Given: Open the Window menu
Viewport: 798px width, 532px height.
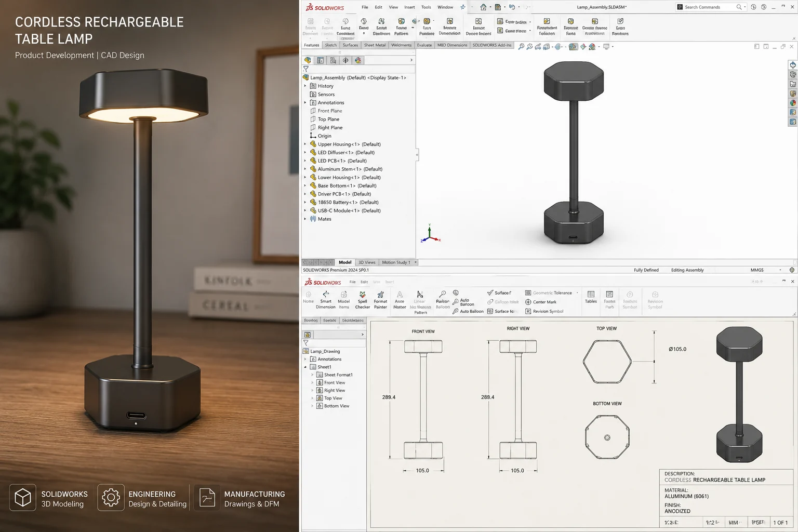Looking at the screenshot, I should [445, 7].
